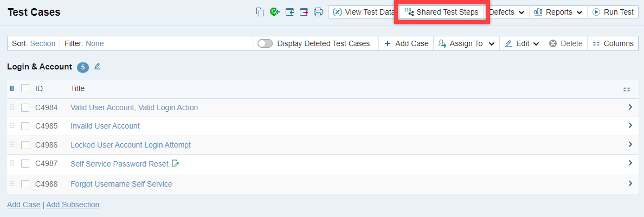Check the box for case C4984

(25, 108)
